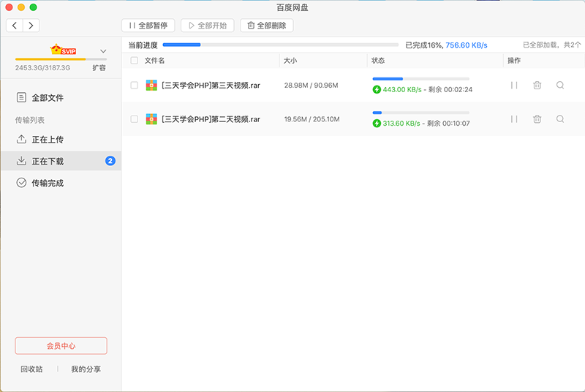Image resolution: width=585 pixels, height=392 pixels.
Task: Select 正在下载 in the sidebar
Action: (x=61, y=161)
